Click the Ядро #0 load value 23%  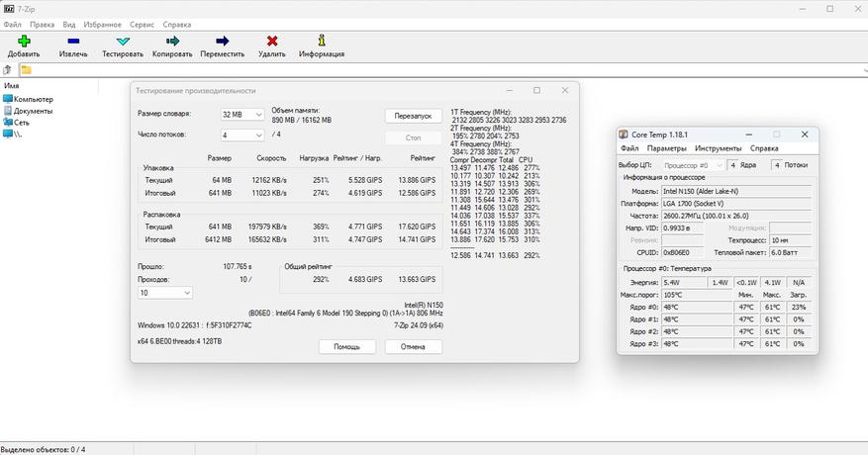[799, 308]
